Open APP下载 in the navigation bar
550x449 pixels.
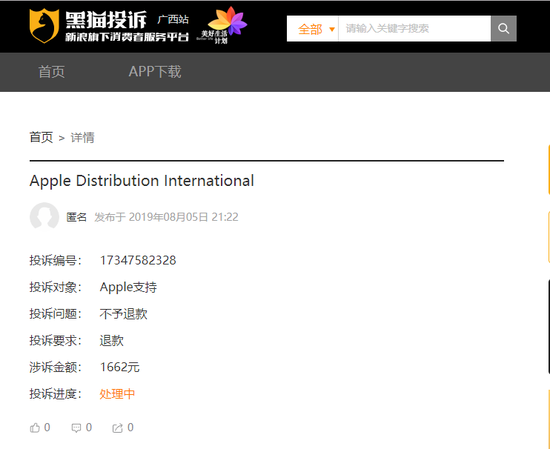click(155, 72)
